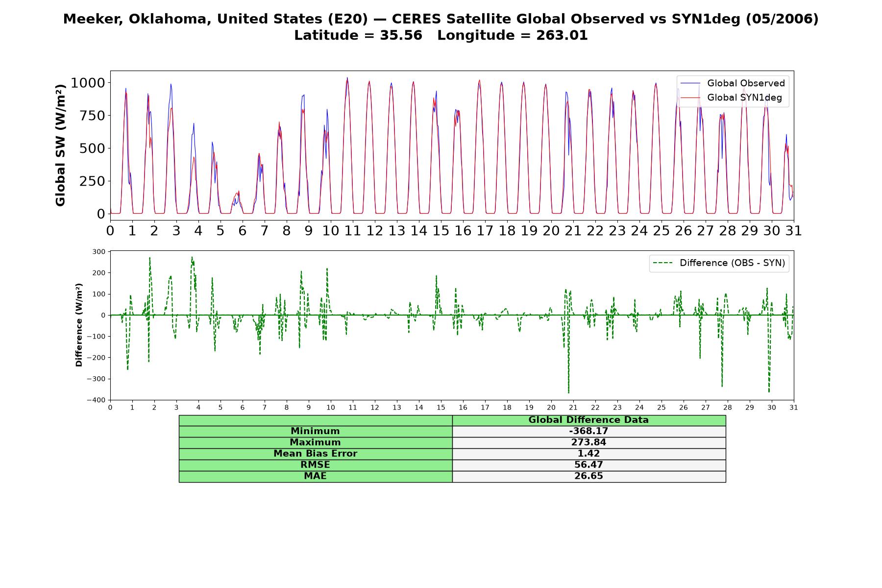Select the Mean Bias Error row label
Image resolution: width=882 pixels, height=588 pixels.
[x=315, y=454]
